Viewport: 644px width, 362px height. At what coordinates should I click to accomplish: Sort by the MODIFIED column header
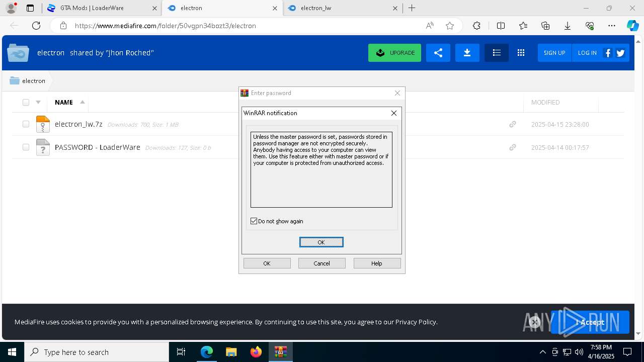(x=545, y=102)
